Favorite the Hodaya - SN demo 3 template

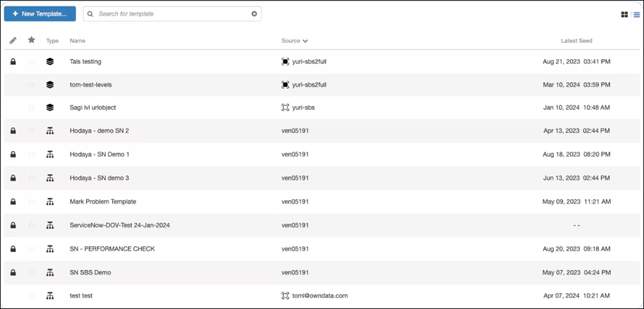pos(31,178)
